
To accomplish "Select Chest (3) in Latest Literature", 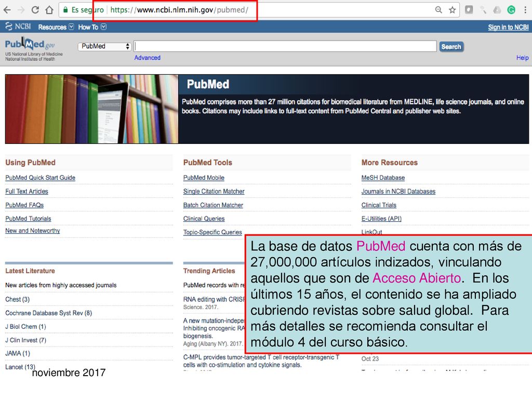I will 17,299.
